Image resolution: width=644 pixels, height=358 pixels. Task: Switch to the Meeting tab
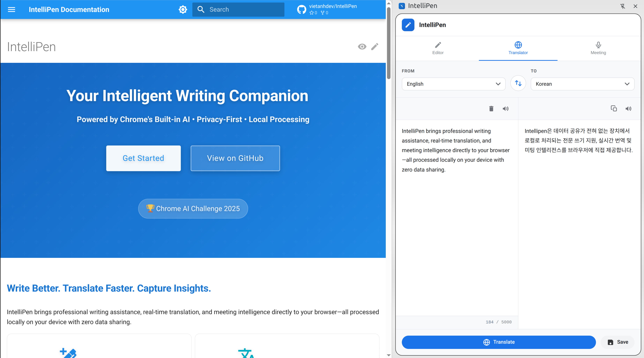598,48
